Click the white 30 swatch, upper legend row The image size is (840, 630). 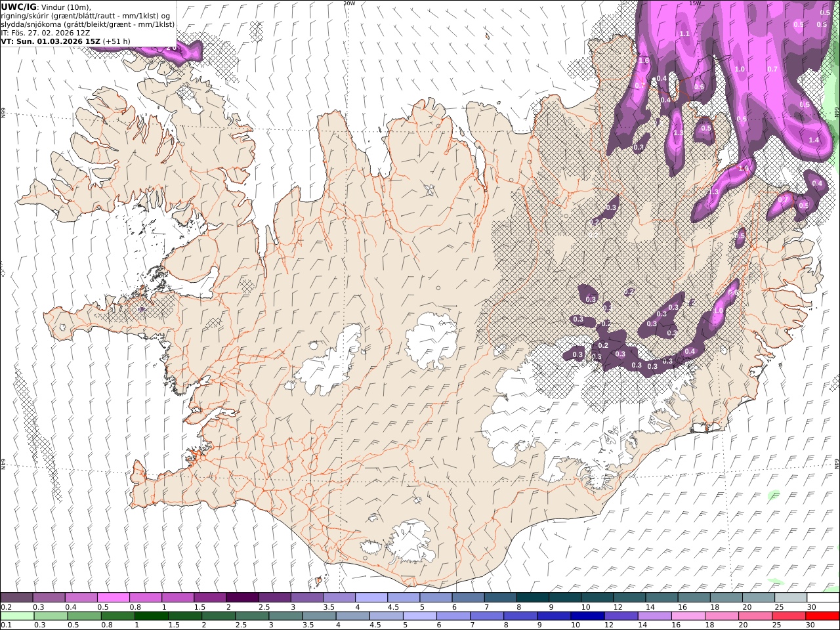pos(824,597)
